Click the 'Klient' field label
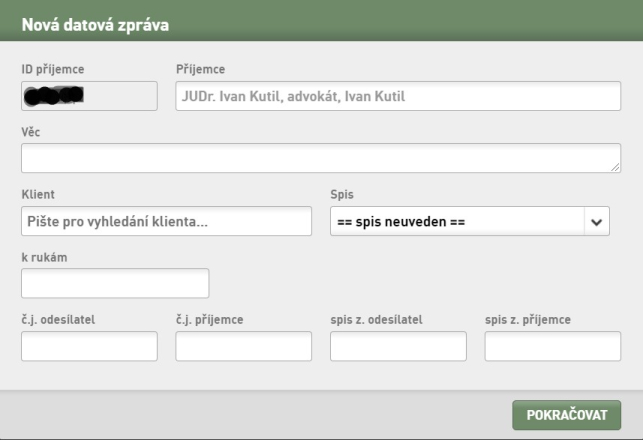The height and width of the screenshot is (440, 643). pyautogui.click(x=38, y=194)
